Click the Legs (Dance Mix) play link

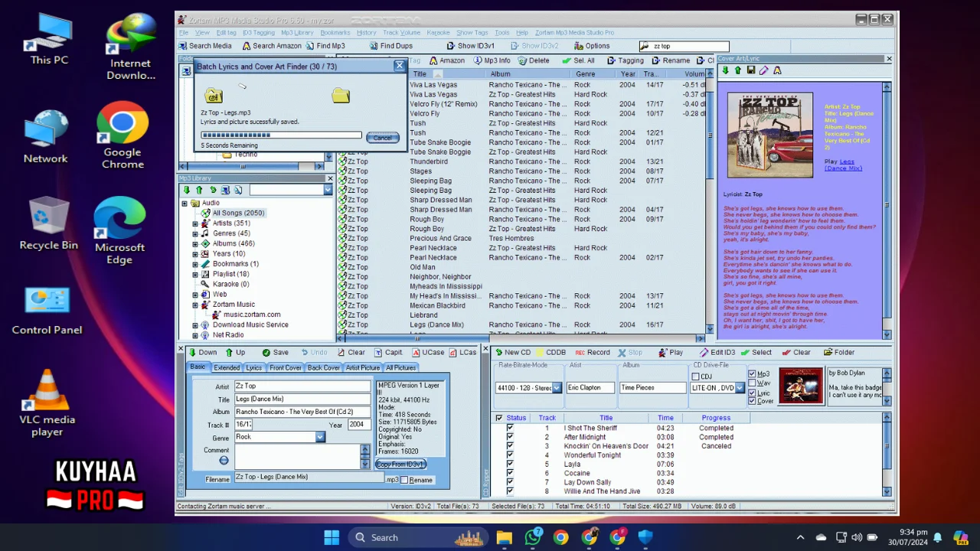click(843, 165)
